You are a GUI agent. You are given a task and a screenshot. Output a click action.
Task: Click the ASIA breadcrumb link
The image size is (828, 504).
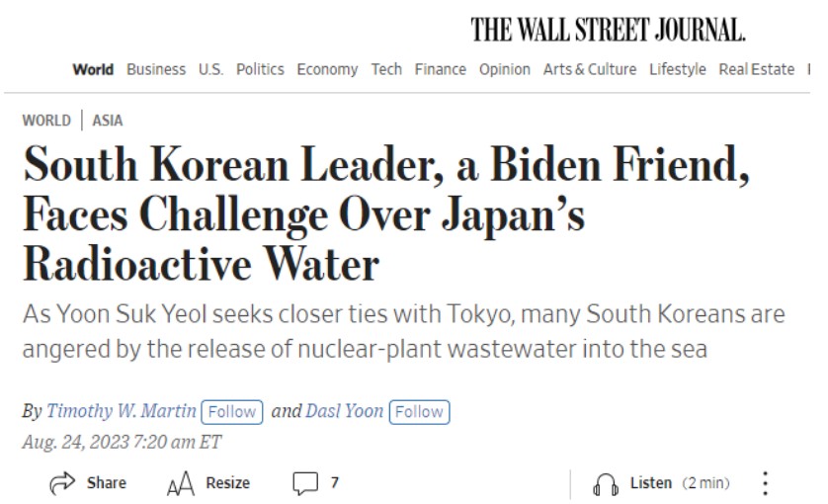pyautogui.click(x=108, y=121)
